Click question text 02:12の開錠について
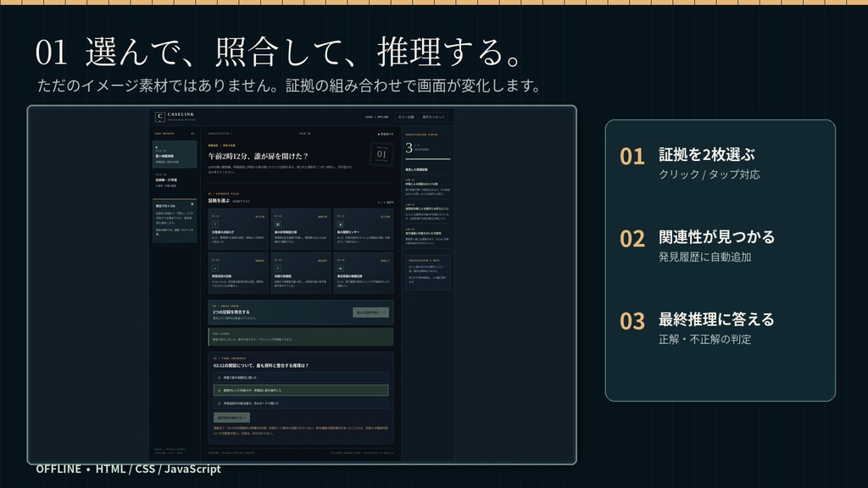868x488 pixels. click(x=261, y=366)
